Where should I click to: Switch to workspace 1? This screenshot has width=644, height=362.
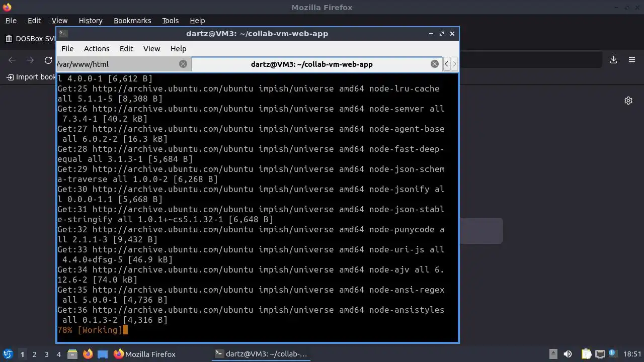pyautogui.click(x=22, y=354)
